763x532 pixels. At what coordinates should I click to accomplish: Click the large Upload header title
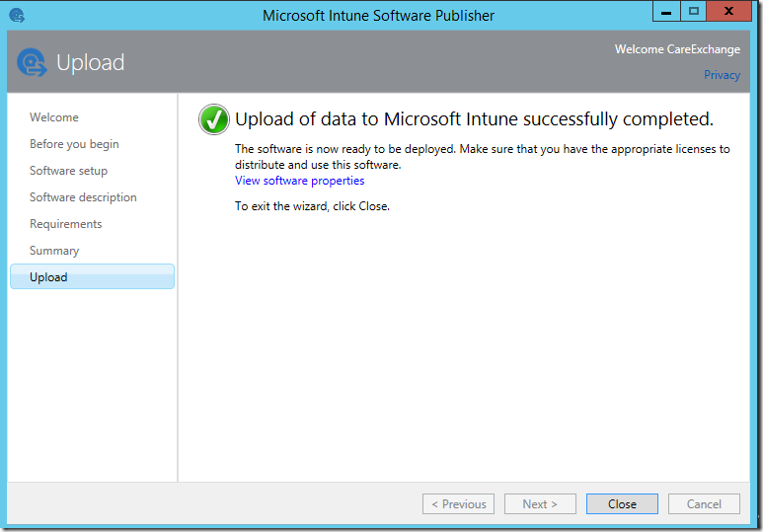[x=91, y=63]
